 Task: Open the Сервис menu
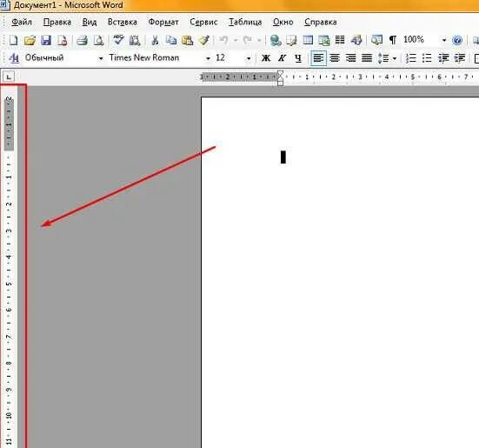(203, 22)
